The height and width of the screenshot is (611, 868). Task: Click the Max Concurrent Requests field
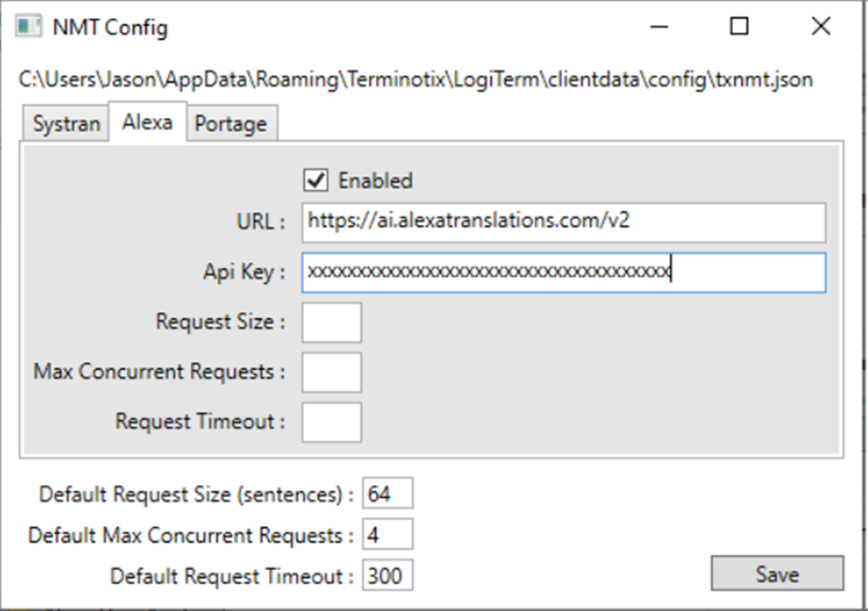330,372
